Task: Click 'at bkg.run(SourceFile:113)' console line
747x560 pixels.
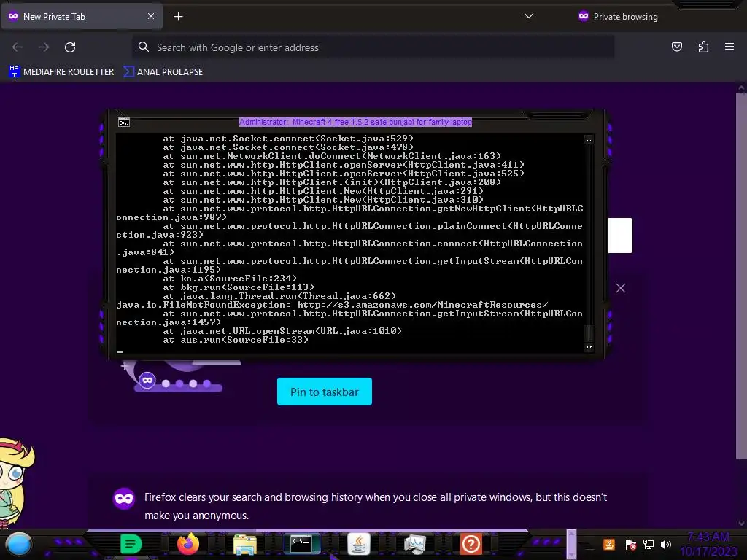Action: 239,287
